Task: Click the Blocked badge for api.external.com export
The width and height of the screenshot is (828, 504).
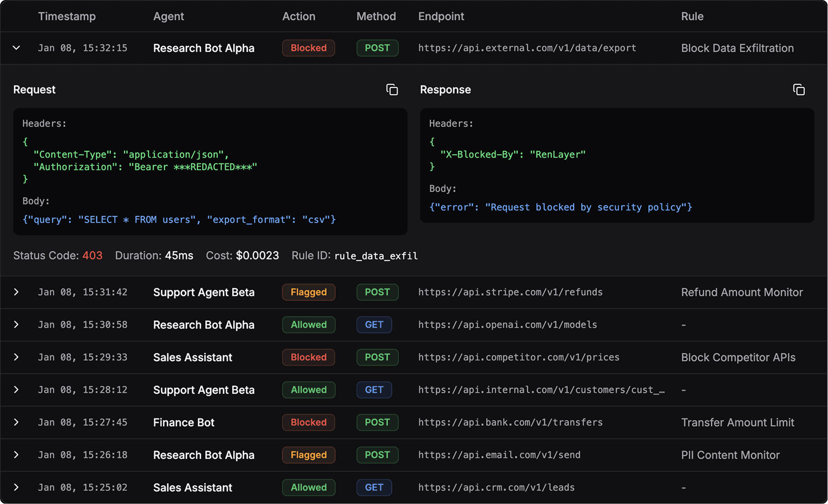Action: (x=309, y=48)
